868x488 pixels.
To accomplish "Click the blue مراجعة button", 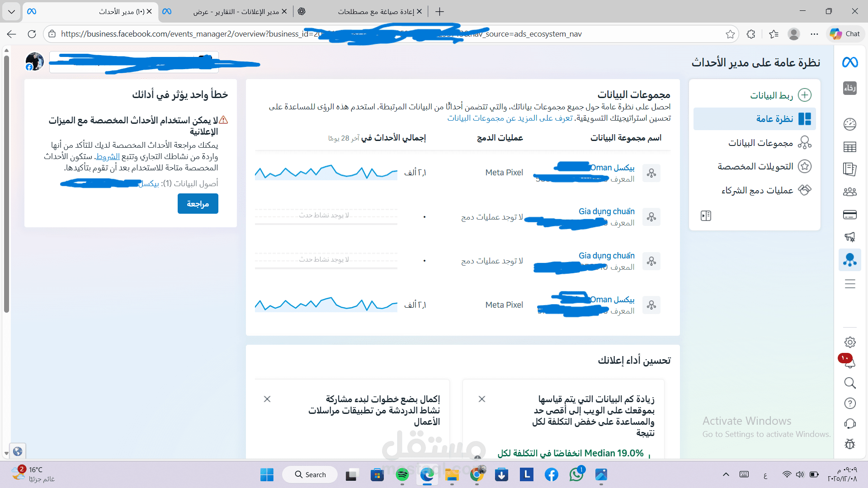I will coord(198,204).
